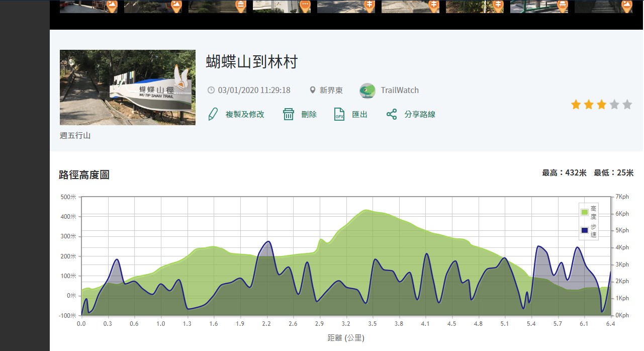Image resolution: width=644 pixels, height=351 pixels.
Task: Toggle the 步速 pace series in legend
Action: pos(585,230)
